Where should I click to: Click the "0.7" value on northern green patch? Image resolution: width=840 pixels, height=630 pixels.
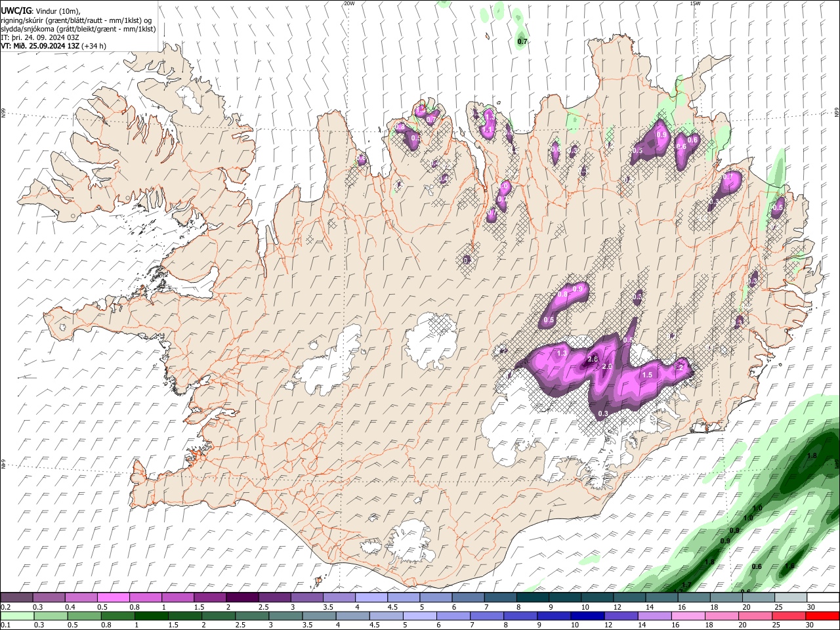pyautogui.click(x=522, y=41)
